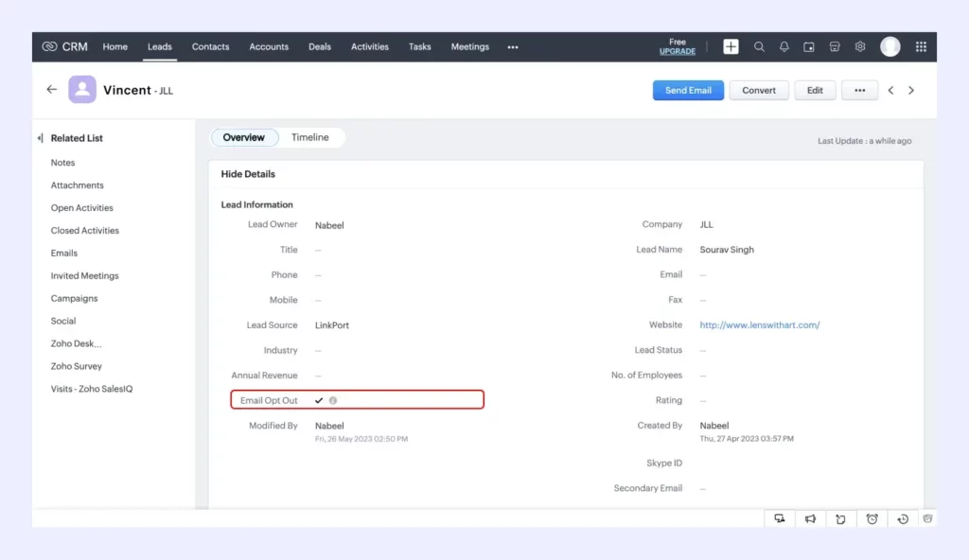Open the settings gear icon

click(859, 46)
